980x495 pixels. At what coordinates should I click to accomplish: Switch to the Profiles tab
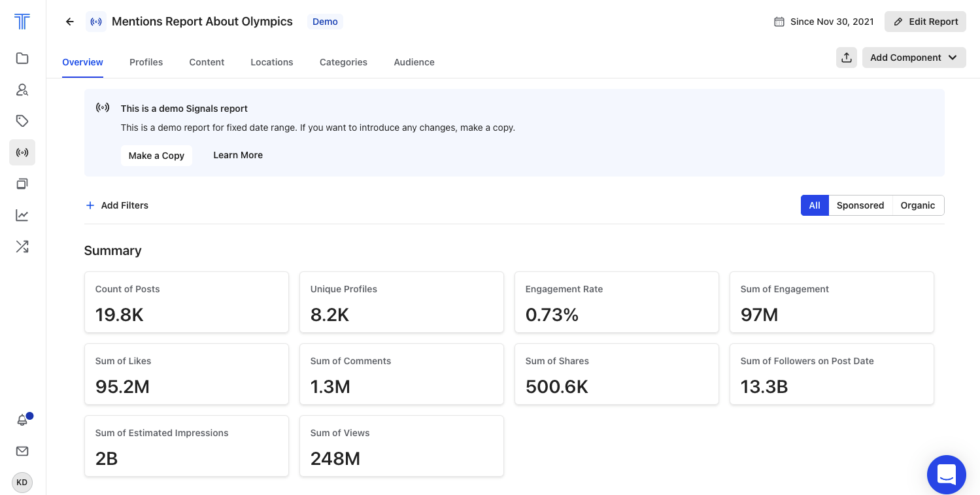[x=146, y=62]
